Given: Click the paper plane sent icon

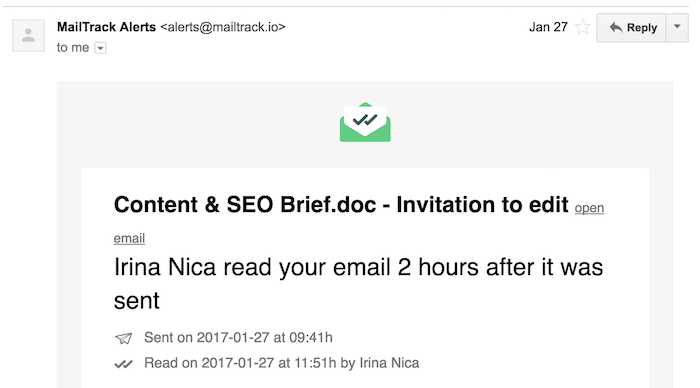Looking at the screenshot, I should [124, 338].
